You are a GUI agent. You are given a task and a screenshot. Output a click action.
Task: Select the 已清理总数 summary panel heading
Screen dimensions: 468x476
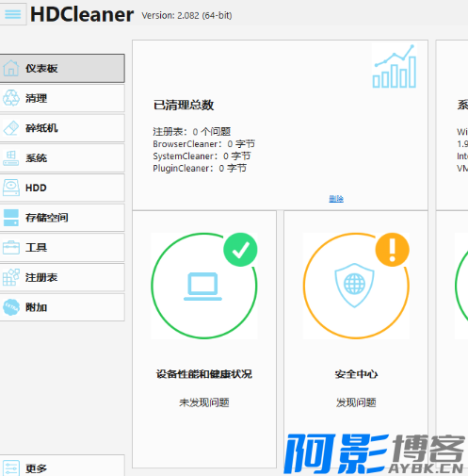[184, 105]
